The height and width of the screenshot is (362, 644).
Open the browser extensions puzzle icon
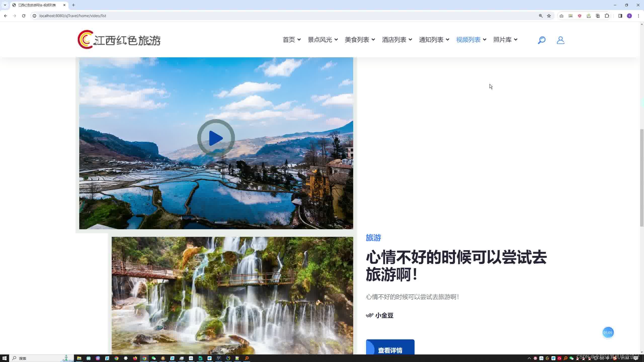pyautogui.click(x=607, y=16)
